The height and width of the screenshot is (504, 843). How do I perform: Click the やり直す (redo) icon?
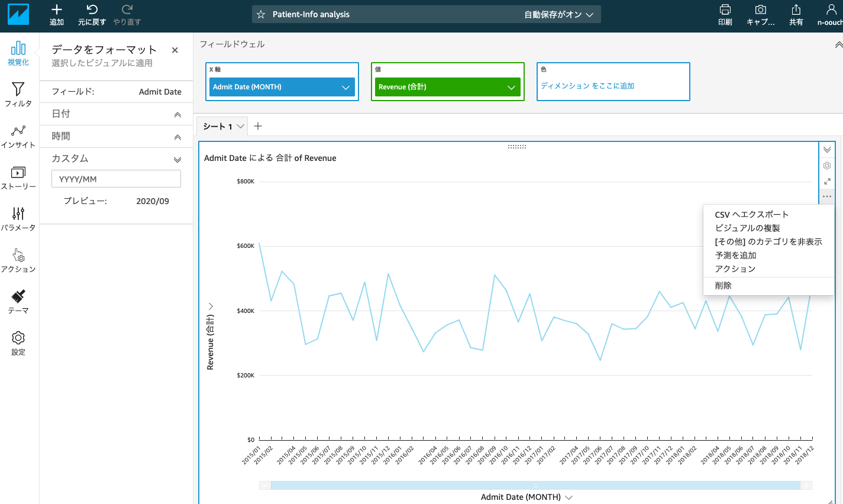click(x=127, y=9)
